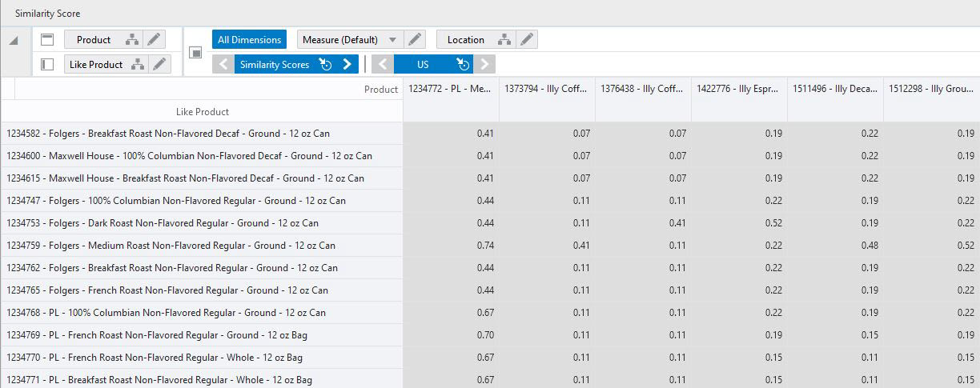Go to next measure after Similarity Scores
Image resolution: width=980 pixels, height=388 pixels.
point(347,65)
